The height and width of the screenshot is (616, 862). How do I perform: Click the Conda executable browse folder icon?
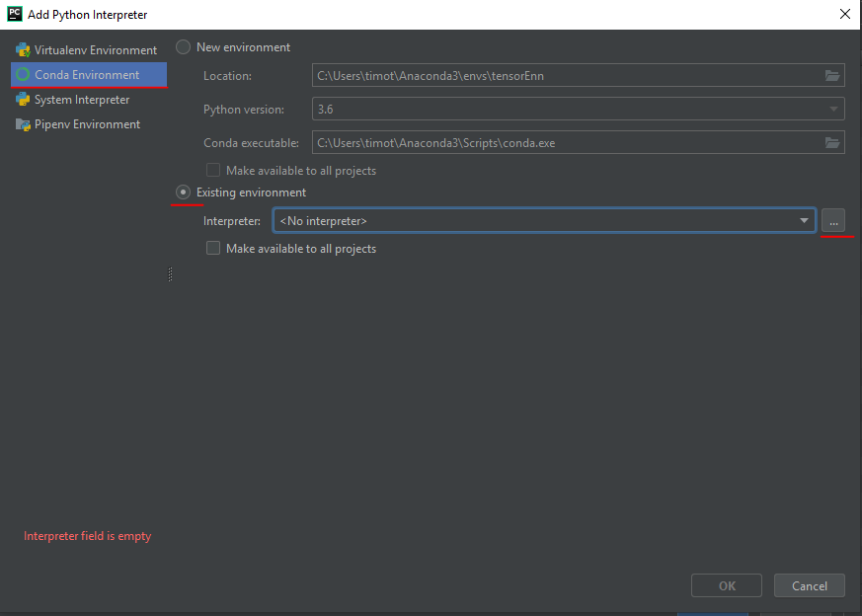pos(832,143)
